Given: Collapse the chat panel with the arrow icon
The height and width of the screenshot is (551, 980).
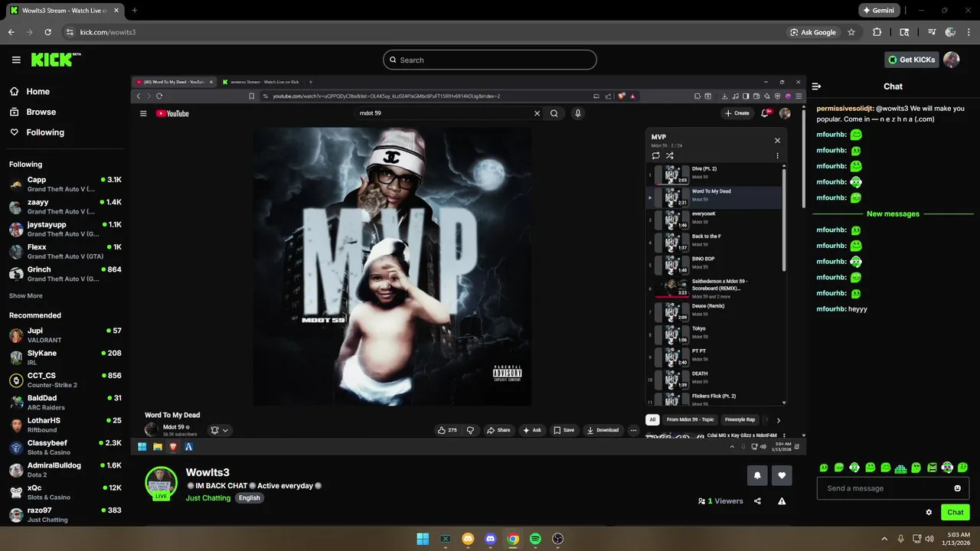Looking at the screenshot, I should (x=817, y=86).
